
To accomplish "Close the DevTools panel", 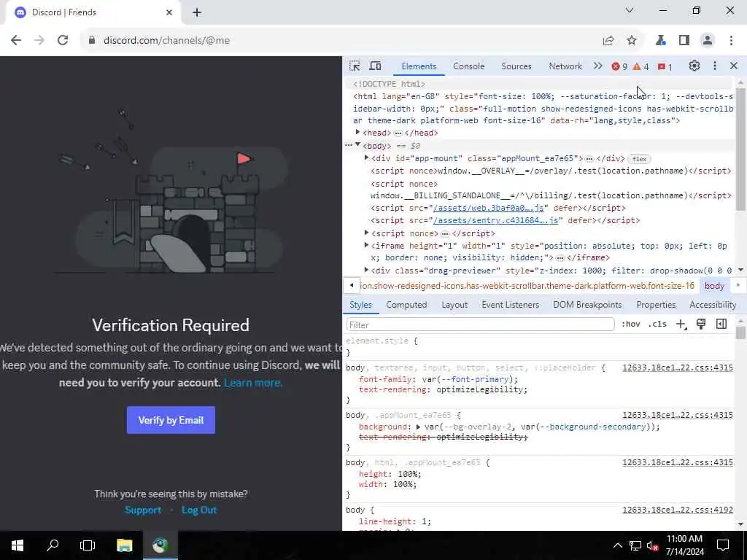I will coord(734,66).
